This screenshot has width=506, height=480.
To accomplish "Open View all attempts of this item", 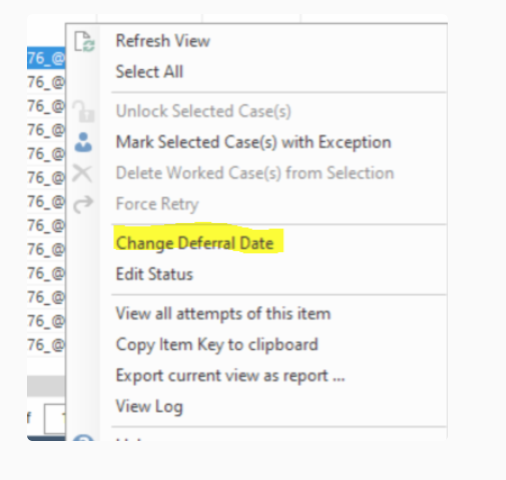I will [223, 314].
